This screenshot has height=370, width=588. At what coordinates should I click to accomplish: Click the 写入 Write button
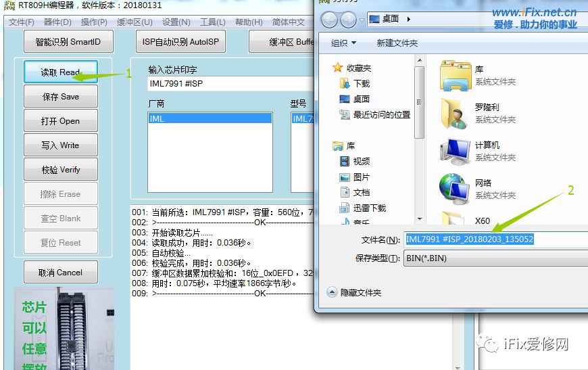click(x=61, y=145)
